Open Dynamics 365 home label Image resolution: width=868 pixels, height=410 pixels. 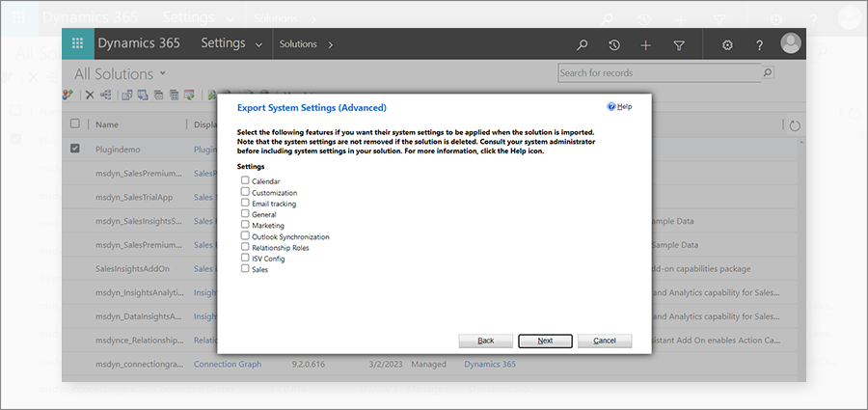(139, 43)
